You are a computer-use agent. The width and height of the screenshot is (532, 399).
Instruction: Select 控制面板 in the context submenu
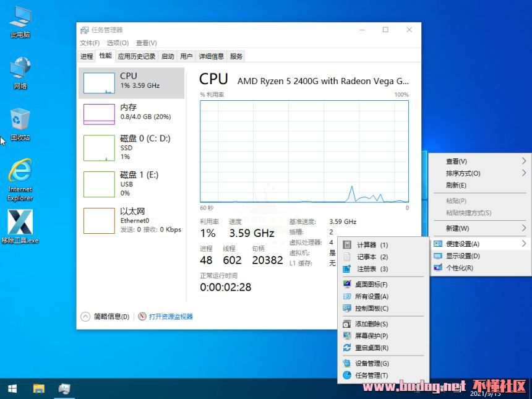[x=371, y=308]
